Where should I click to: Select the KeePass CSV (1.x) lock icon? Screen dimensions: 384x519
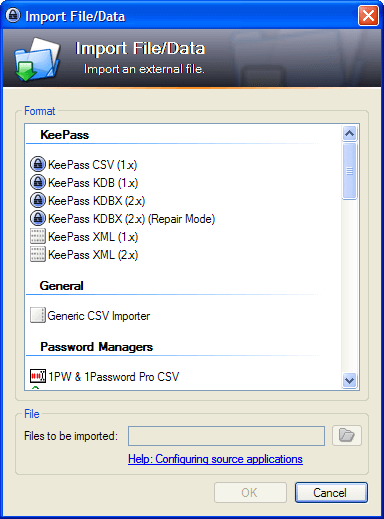pyautogui.click(x=38, y=164)
